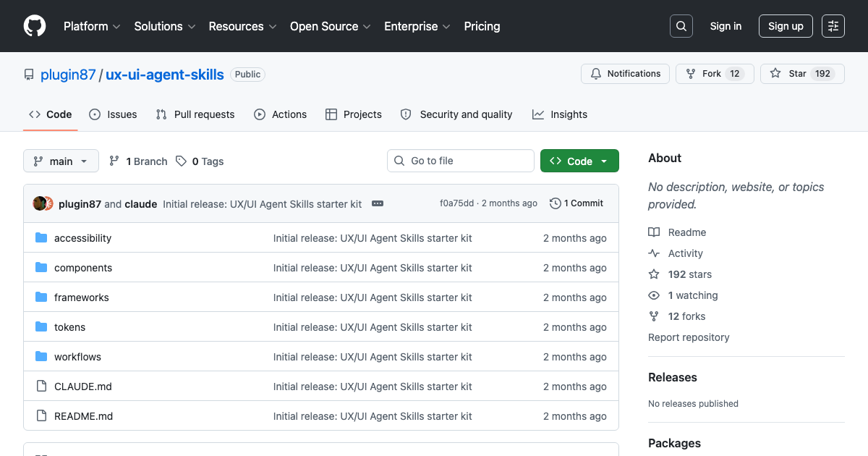Open the Platform dropdown menu

click(91, 26)
